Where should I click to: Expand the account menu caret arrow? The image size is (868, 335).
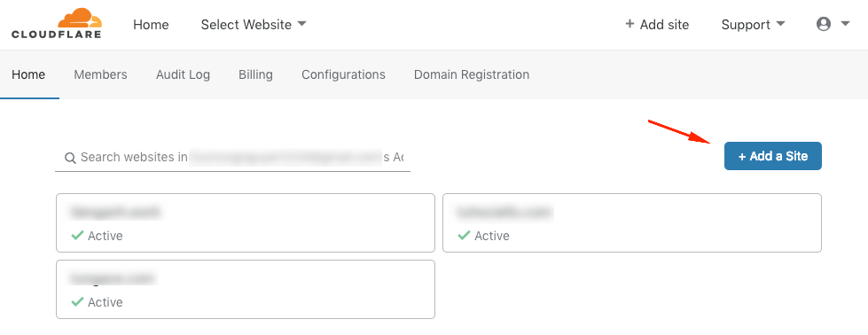click(845, 24)
